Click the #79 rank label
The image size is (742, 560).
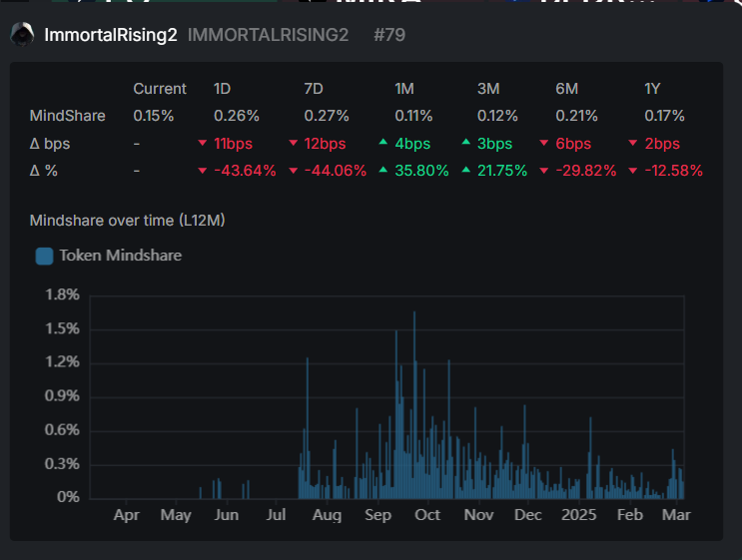click(x=389, y=35)
